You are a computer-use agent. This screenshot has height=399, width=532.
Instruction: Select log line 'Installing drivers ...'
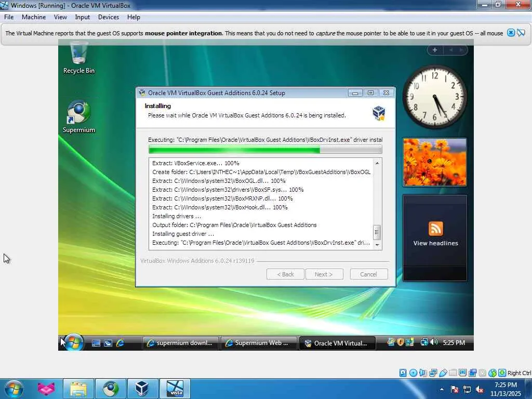point(177,216)
